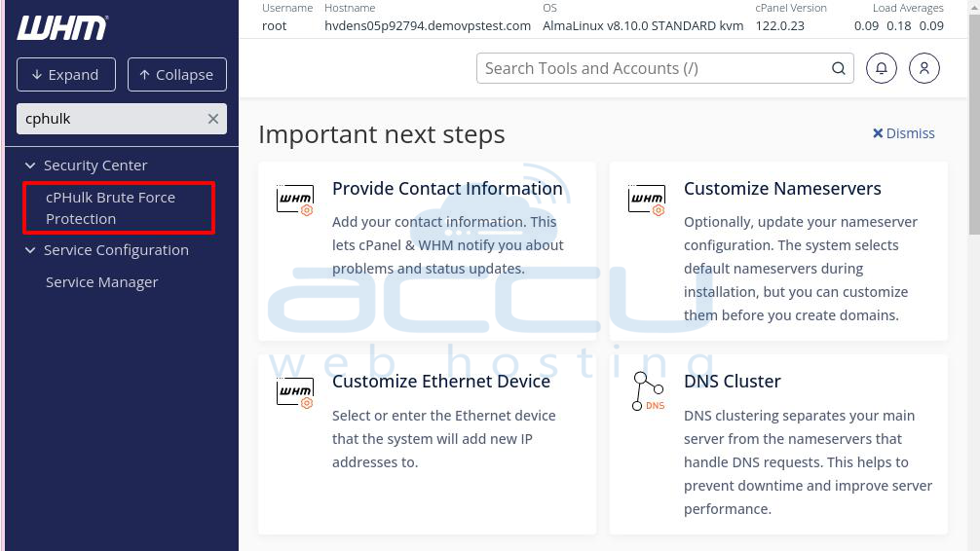Click the WHM logo
This screenshot has width=980, height=551.
click(62, 27)
